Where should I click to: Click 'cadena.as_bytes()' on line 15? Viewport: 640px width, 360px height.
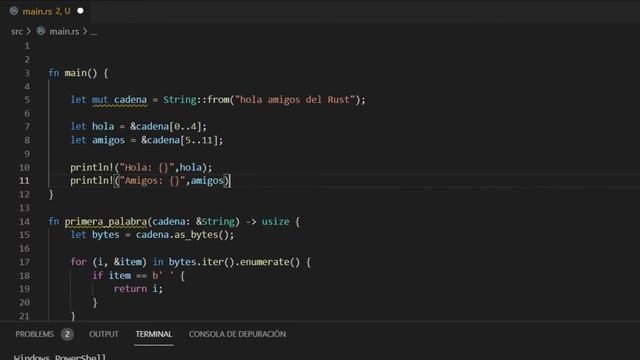click(182, 235)
